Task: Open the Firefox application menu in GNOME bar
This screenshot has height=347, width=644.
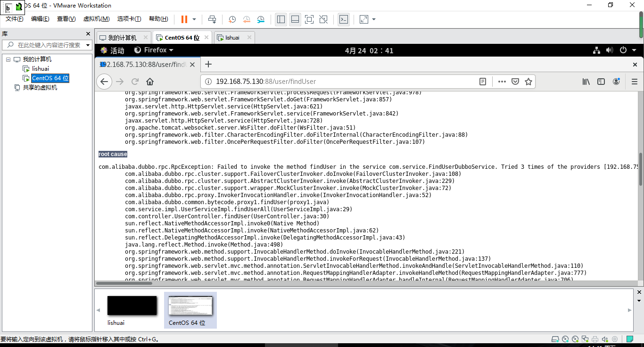Action: tap(154, 50)
